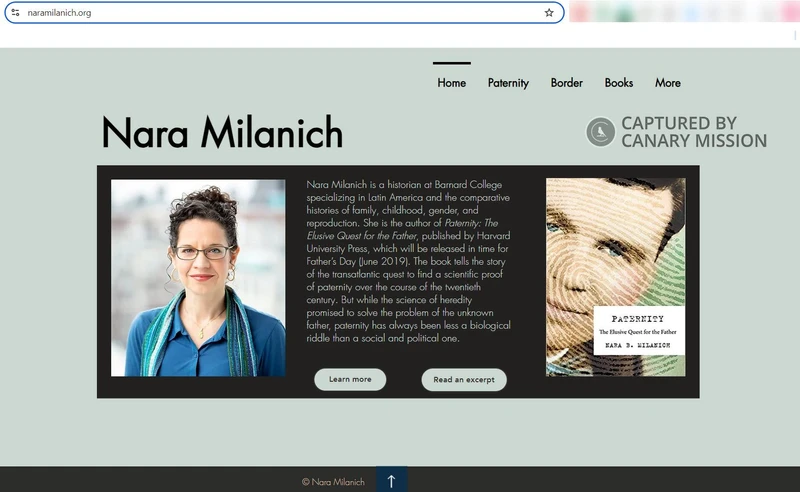Open the Border menu item
This screenshot has width=800, height=492.
(566, 83)
